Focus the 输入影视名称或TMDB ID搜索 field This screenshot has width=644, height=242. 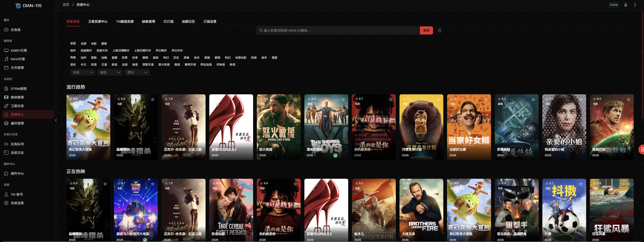338,31
